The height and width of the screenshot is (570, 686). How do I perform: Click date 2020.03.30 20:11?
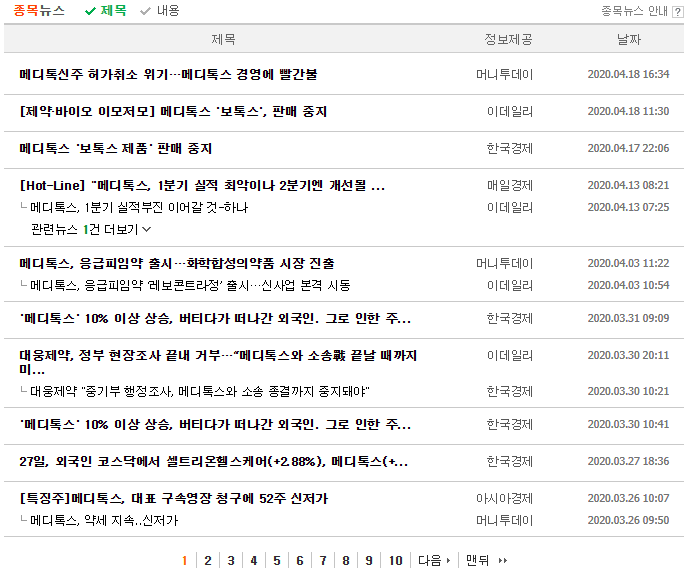628,355
